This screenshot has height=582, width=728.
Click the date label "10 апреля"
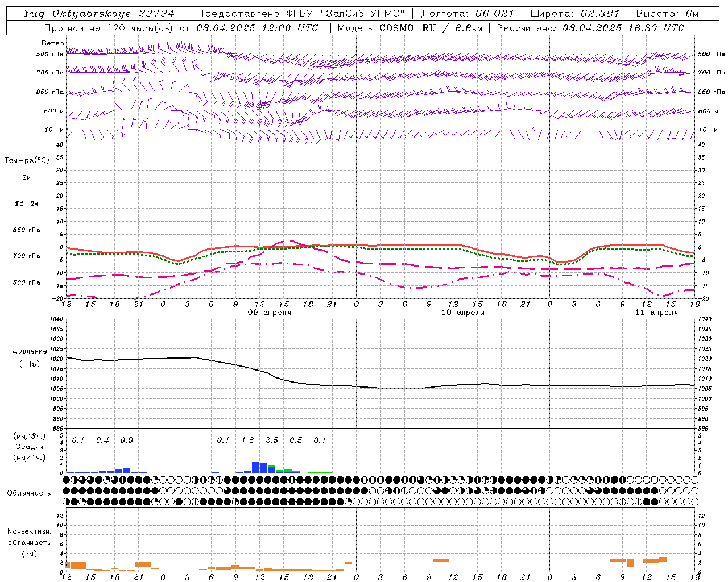click(463, 313)
